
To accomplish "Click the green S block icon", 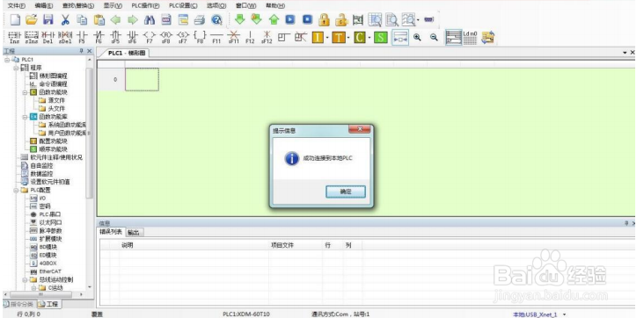I will [x=381, y=38].
